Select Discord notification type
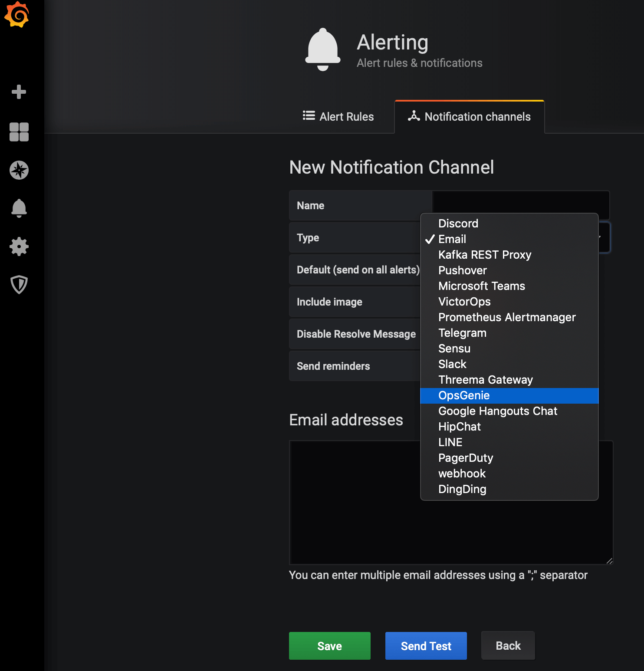 point(458,224)
